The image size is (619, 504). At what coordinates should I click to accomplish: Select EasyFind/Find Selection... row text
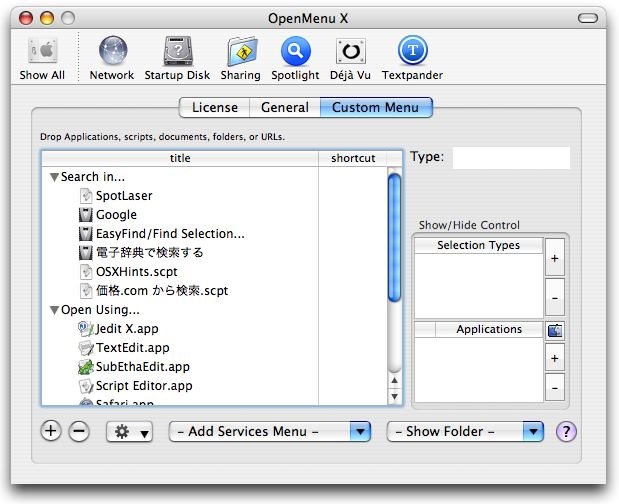[170, 234]
